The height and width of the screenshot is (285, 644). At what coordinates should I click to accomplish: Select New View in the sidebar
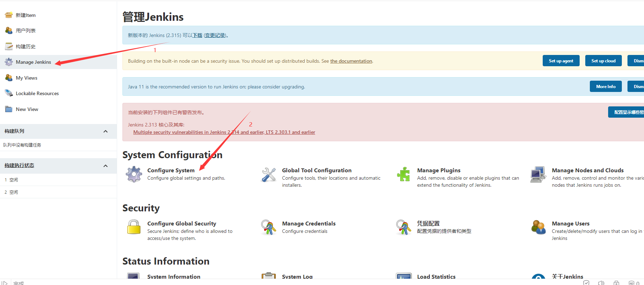tap(27, 109)
